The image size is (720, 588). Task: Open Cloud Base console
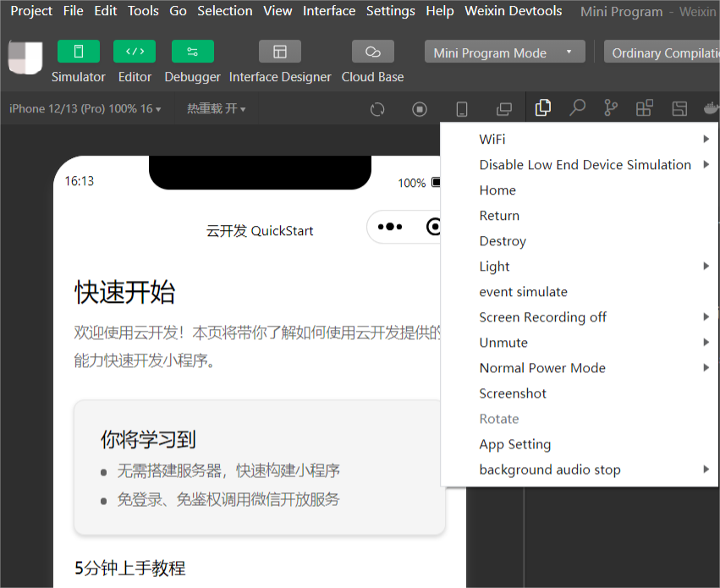pyautogui.click(x=373, y=51)
